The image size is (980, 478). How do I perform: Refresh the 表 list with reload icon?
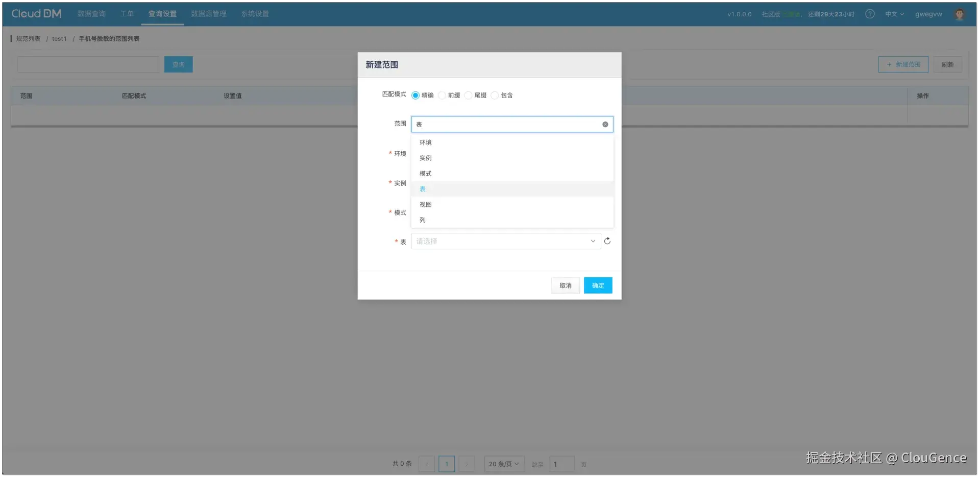coord(607,241)
